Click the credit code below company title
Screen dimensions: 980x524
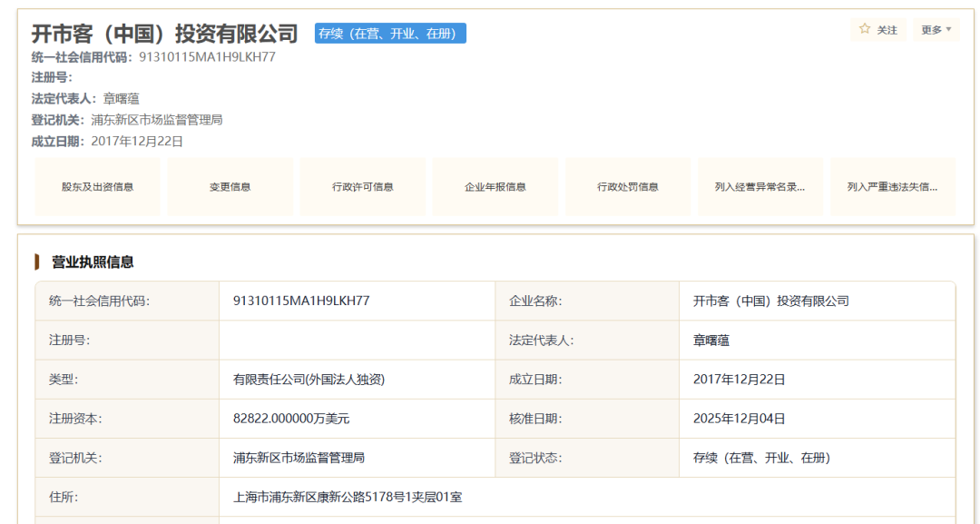point(207,56)
